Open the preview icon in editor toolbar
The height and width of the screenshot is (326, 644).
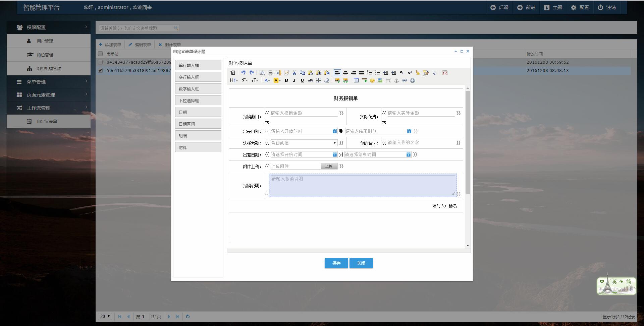point(262,73)
